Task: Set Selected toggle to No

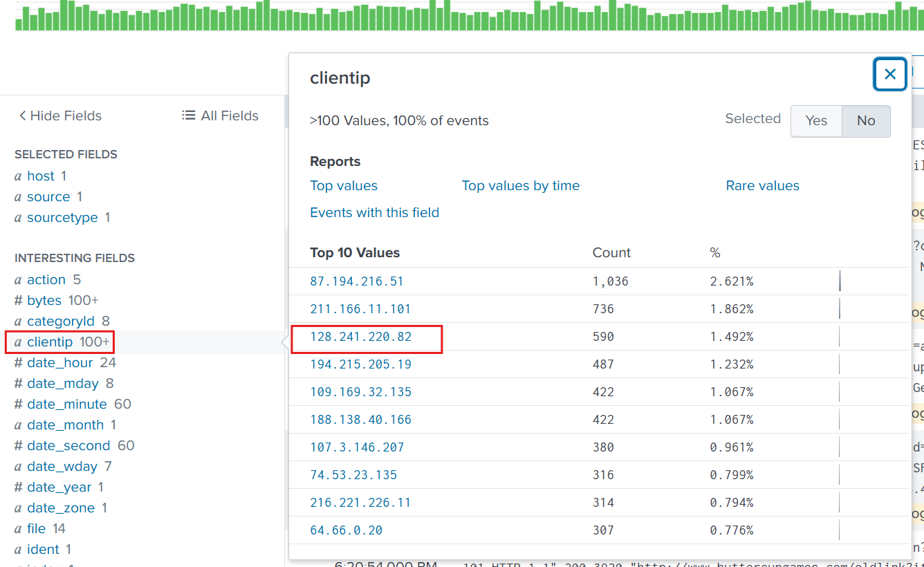Action: click(866, 121)
